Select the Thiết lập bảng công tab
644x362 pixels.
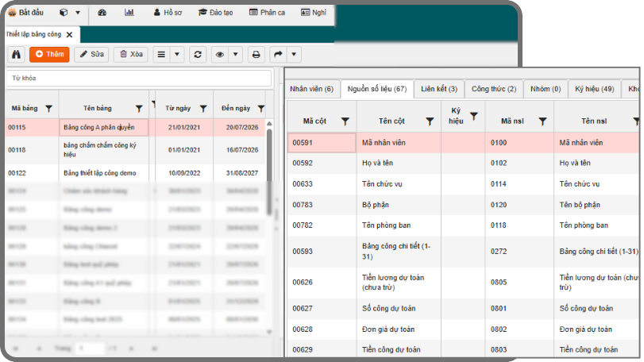[x=33, y=34]
